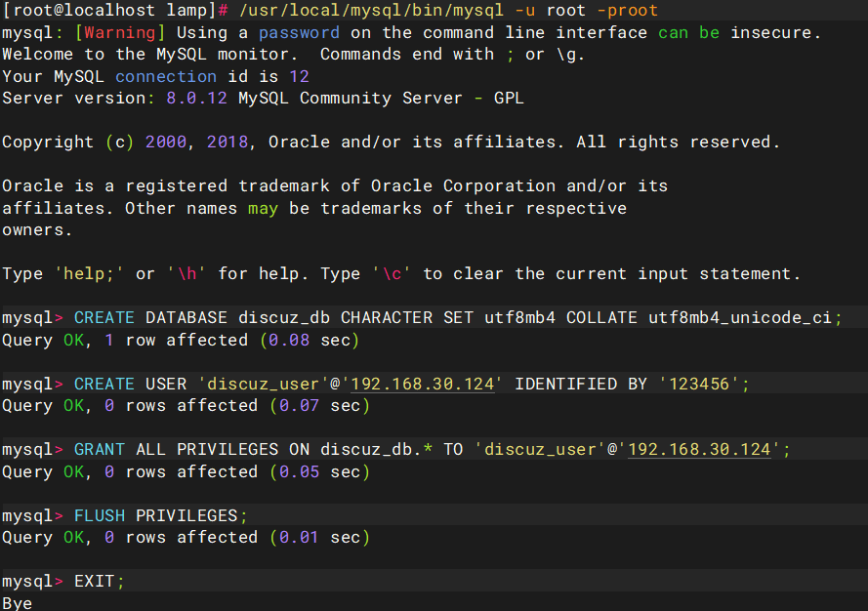Click 'utf8mb4_unicode_ci' collation text
This screenshot has width=868, height=611.
740,317
